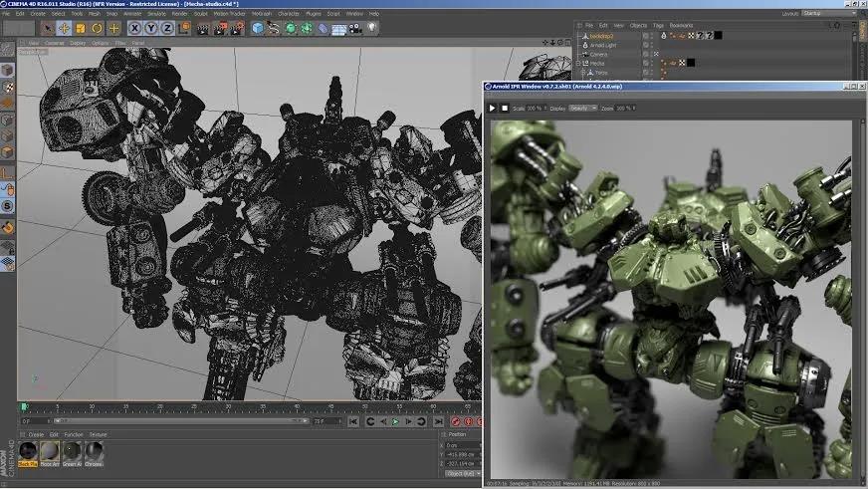Image resolution: width=868 pixels, height=489 pixels.
Task: Open the Objects menu in Object Manager
Action: [x=638, y=25]
